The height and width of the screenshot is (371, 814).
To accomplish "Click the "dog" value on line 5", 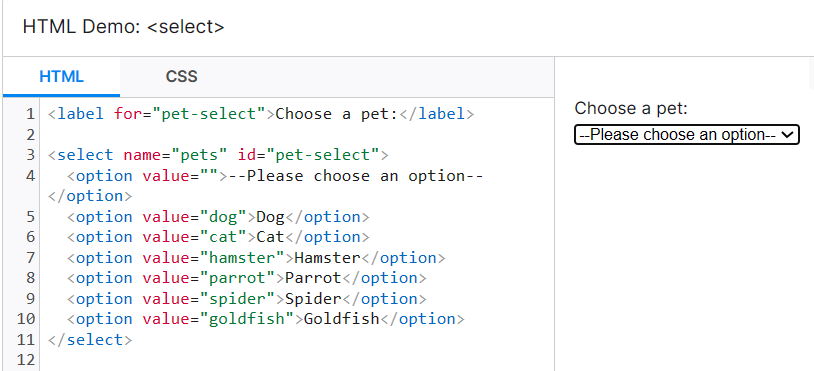I will [223, 216].
